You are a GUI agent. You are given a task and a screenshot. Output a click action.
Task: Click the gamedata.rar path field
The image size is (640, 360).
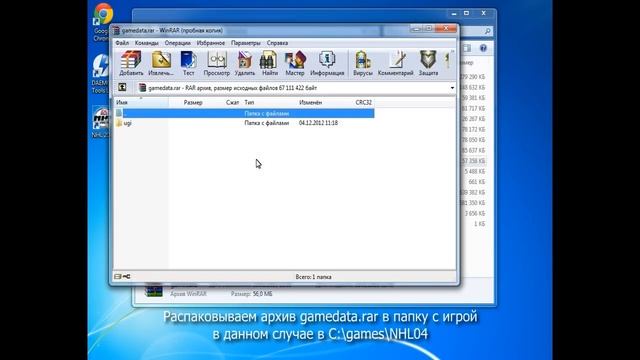(296, 88)
